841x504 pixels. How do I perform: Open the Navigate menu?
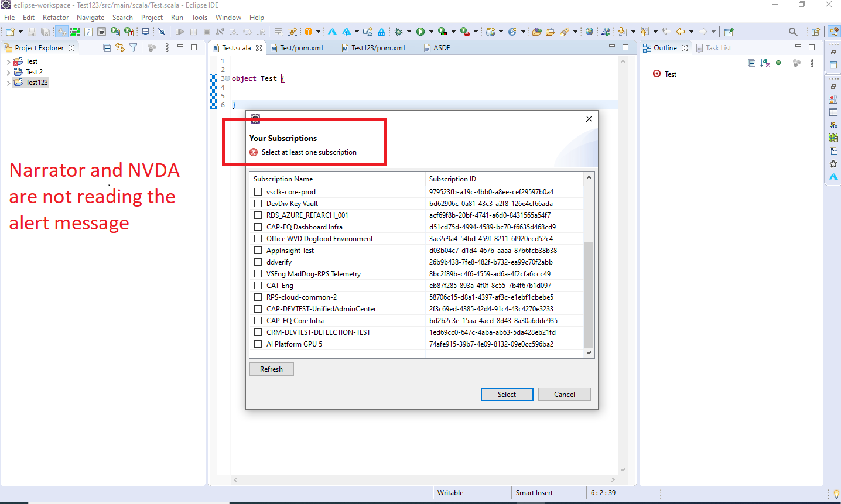pos(90,18)
